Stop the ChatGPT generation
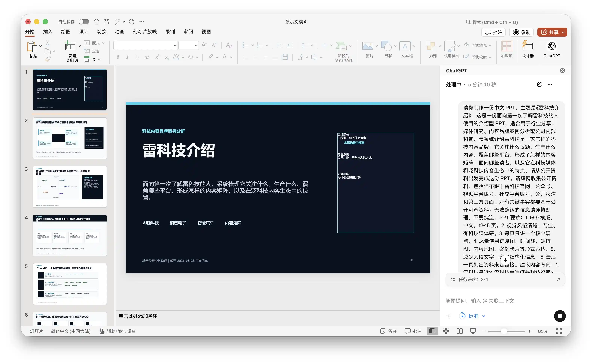Image resolution: width=592 pixels, height=364 pixels. pos(560,316)
